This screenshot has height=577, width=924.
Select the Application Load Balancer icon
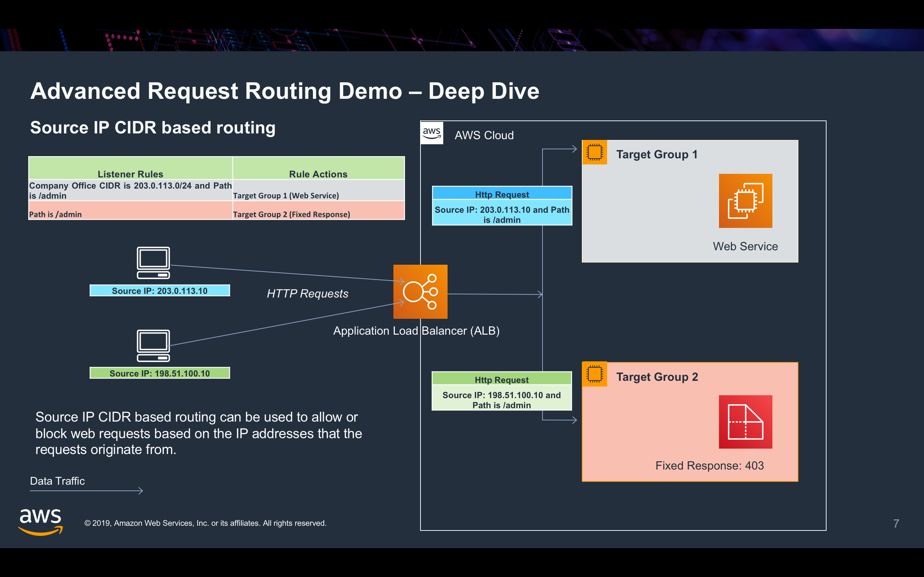tap(420, 292)
